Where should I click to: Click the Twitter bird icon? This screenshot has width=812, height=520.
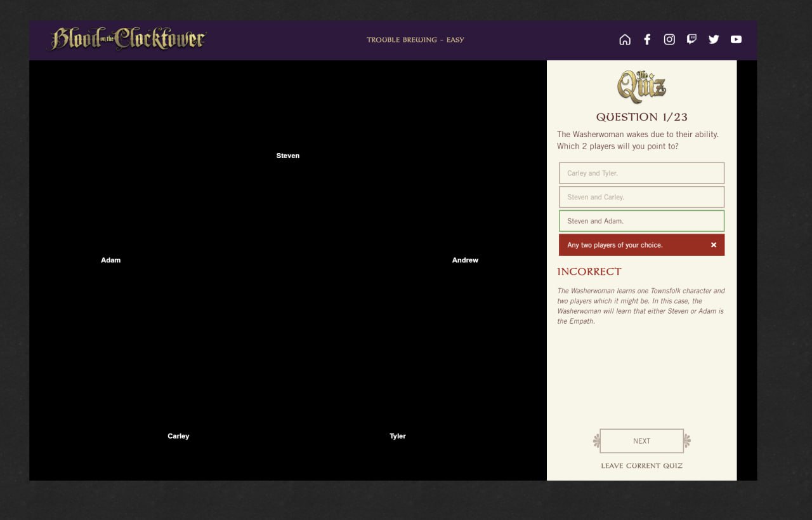714,39
